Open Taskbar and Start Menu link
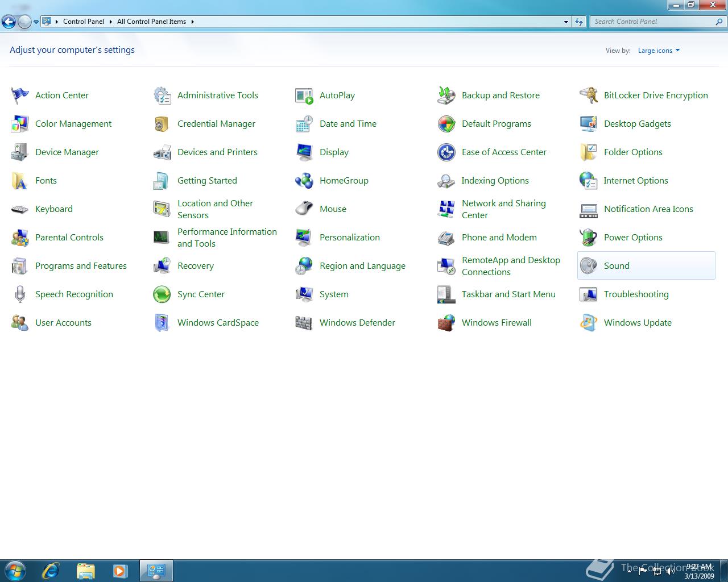The image size is (728, 582). pos(508,294)
